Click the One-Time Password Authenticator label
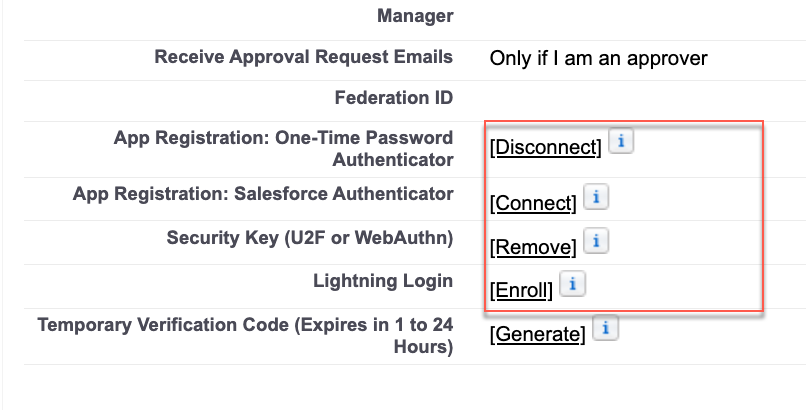The image size is (806, 410). (x=284, y=148)
